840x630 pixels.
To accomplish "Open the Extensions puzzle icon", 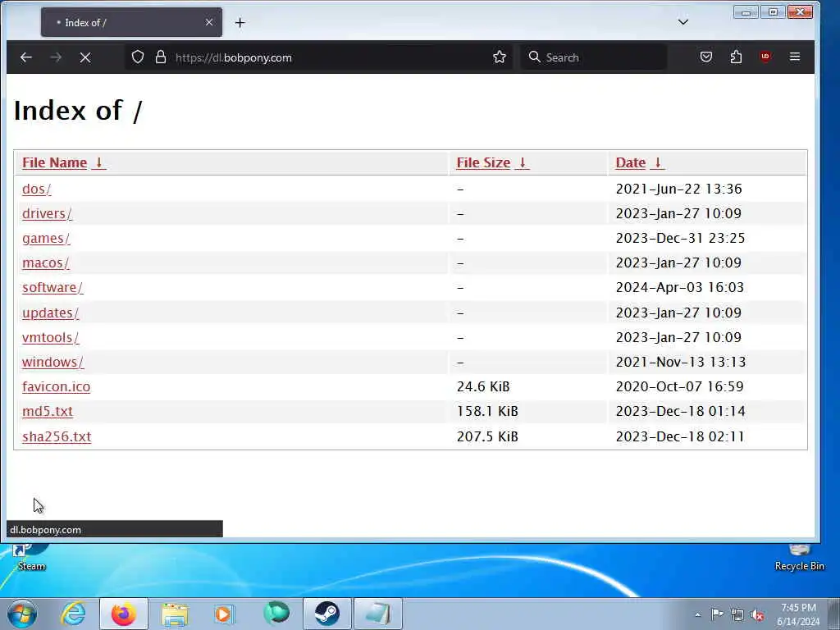I will [x=736, y=57].
